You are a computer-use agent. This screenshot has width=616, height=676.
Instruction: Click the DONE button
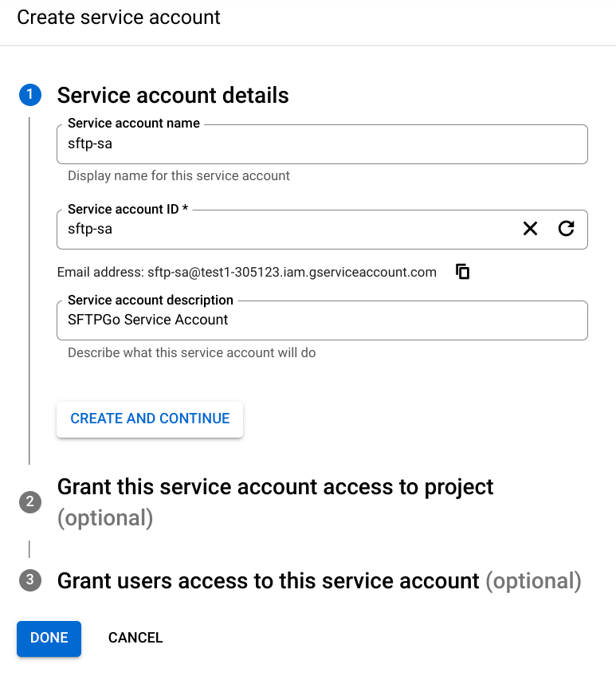coord(49,638)
